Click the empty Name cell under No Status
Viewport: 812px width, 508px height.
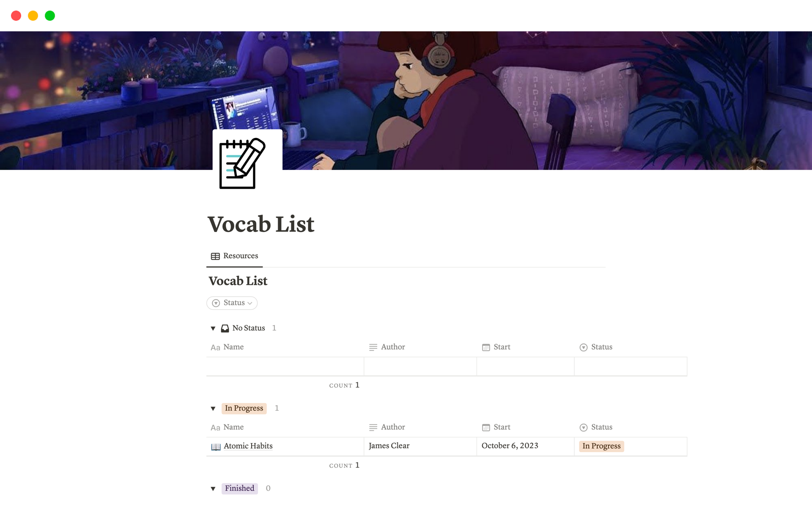[x=285, y=367]
